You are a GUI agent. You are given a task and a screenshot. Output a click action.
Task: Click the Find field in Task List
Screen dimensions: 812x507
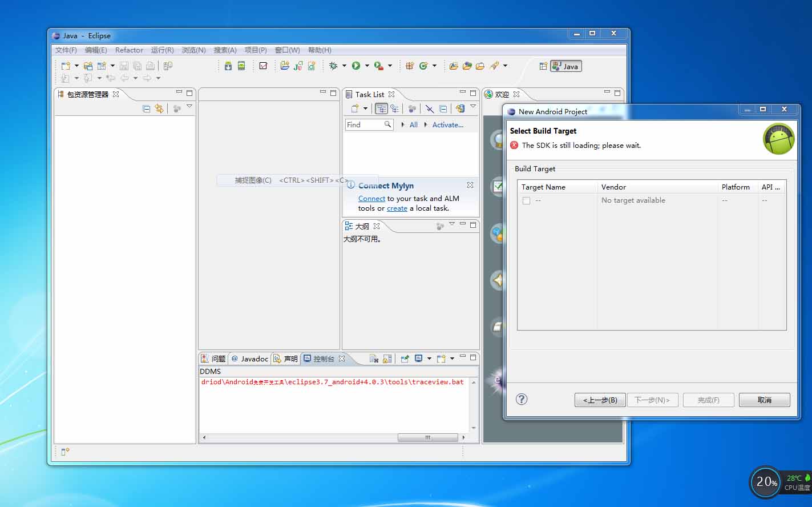[x=369, y=124]
